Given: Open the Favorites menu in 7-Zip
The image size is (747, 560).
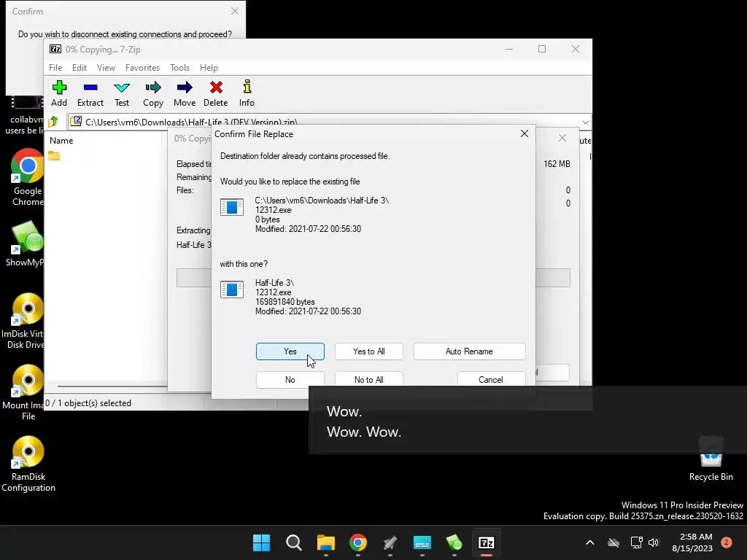Looking at the screenshot, I should (x=142, y=68).
